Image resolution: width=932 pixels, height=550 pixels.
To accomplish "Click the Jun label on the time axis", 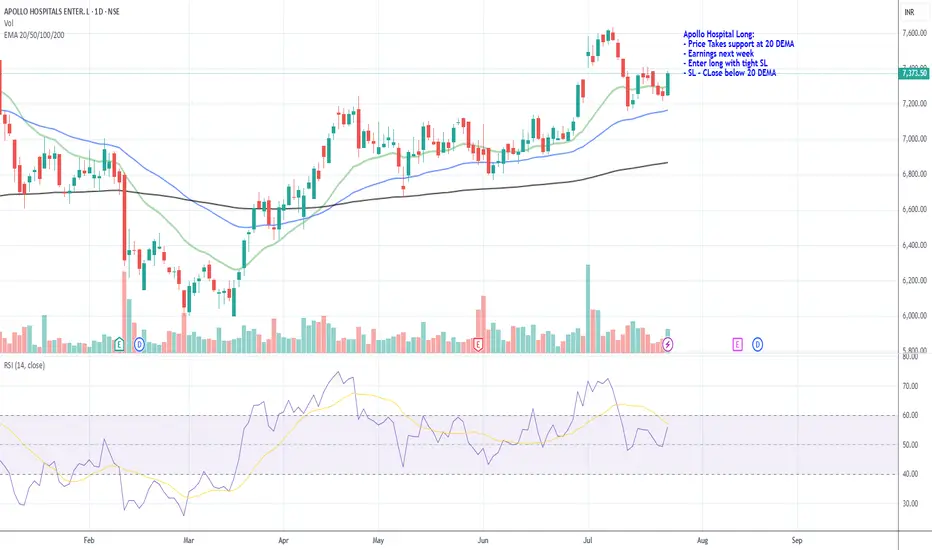I will tap(483, 540).
